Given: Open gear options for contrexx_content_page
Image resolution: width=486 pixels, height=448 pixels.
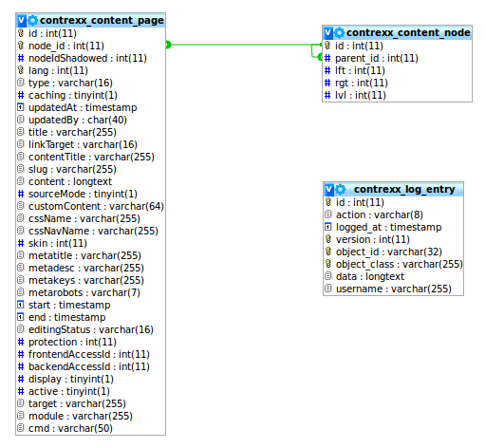Looking at the screenshot, I should (x=33, y=21).
